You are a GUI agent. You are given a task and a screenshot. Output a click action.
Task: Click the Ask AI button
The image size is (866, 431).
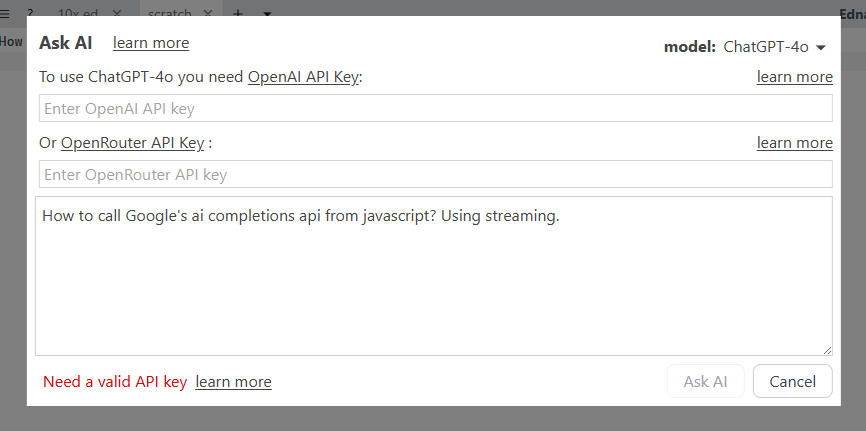click(705, 381)
